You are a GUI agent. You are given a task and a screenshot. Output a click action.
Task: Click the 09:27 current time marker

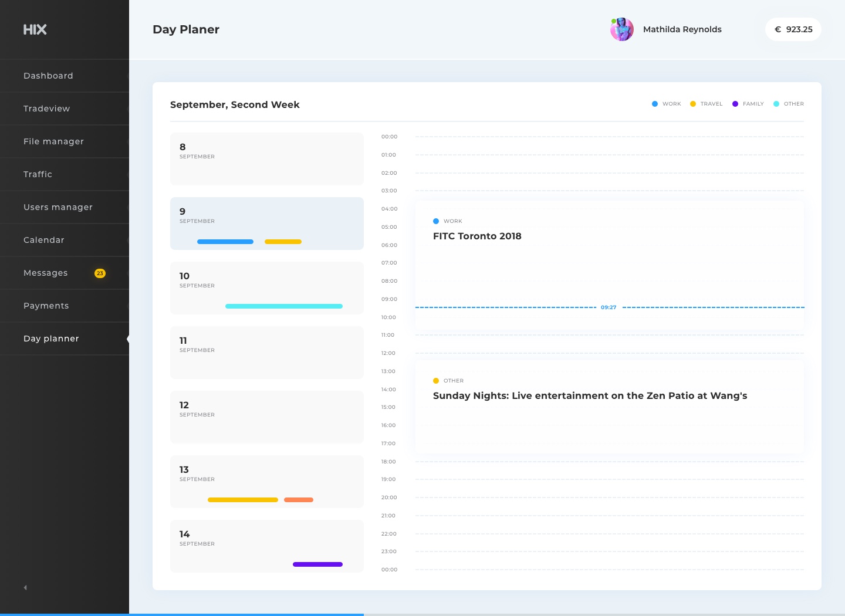[x=609, y=307]
